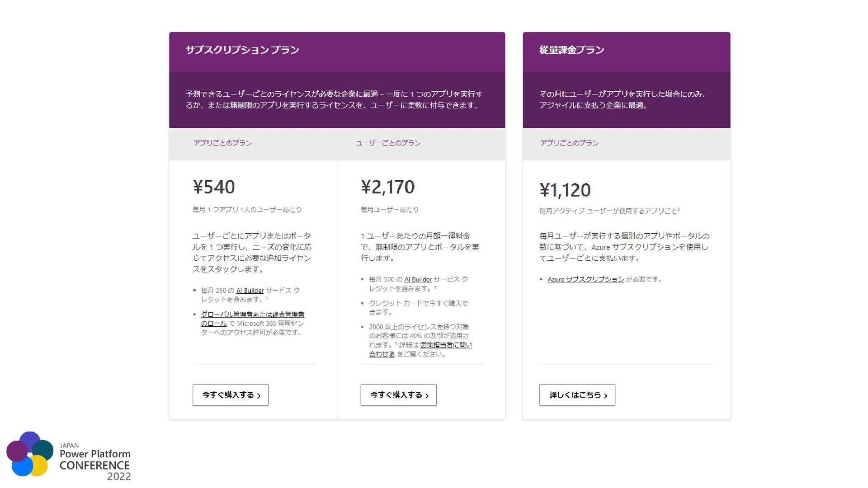Click the 従量課金 plan description text
This screenshot has width=868, height=488.
tap(622, 100)
